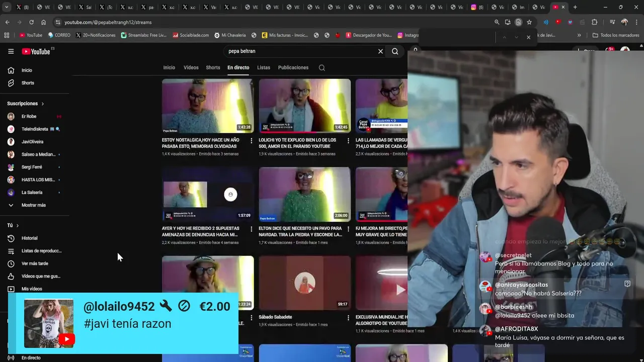Image resolution: width=644 pixels, height=362 pixels.
Task: Open the Socialblade.com bookmark
Action: (x=191, y=35)
